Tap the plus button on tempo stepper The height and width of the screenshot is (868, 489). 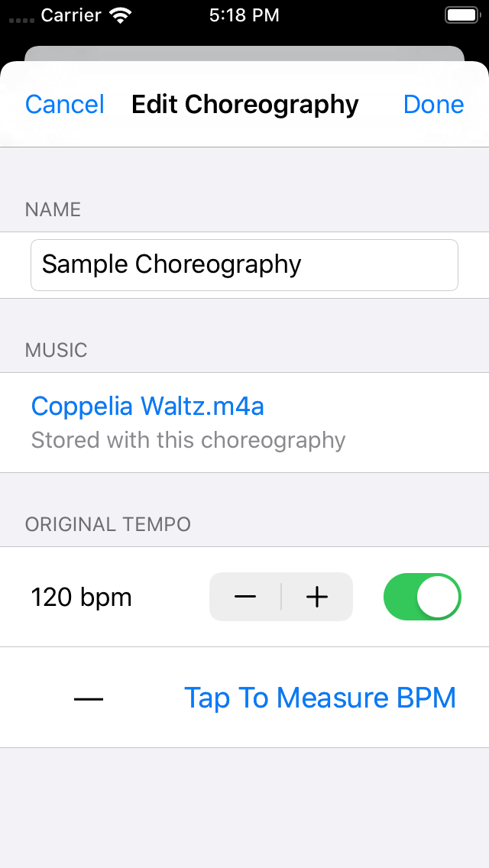316,597
